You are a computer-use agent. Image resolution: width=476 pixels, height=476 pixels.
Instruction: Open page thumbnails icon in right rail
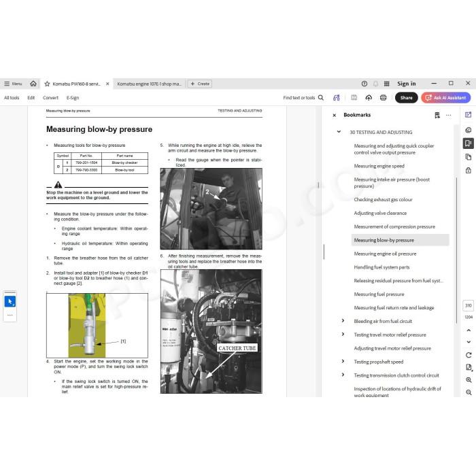tap(468, 157)
